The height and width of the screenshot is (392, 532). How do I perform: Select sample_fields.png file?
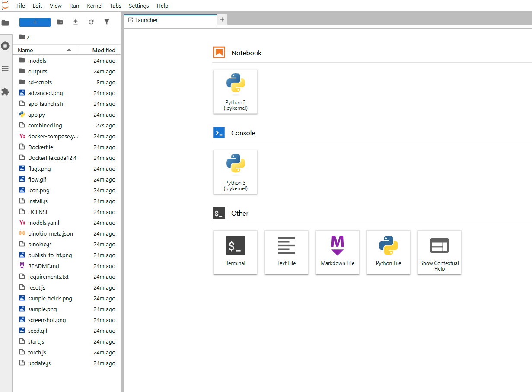point(67,298)
